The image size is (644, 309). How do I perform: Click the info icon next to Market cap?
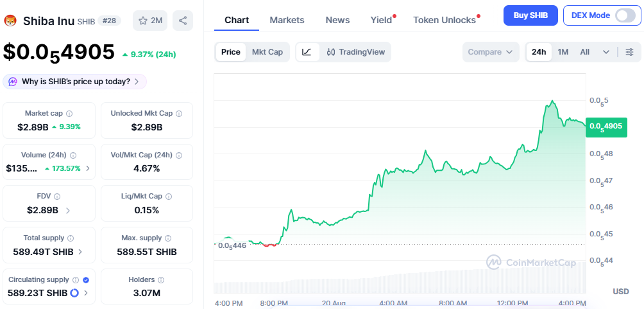click(69, 113)
